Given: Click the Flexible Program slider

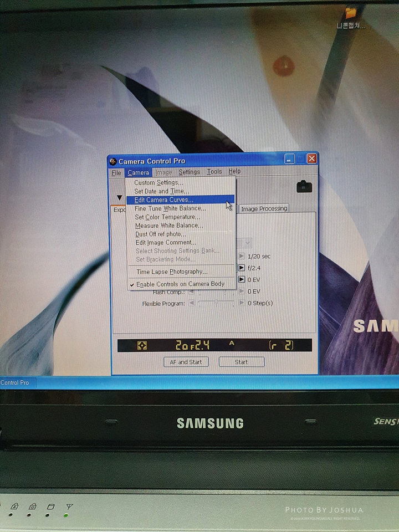Looking at the screenshot, I should point(216,303).
